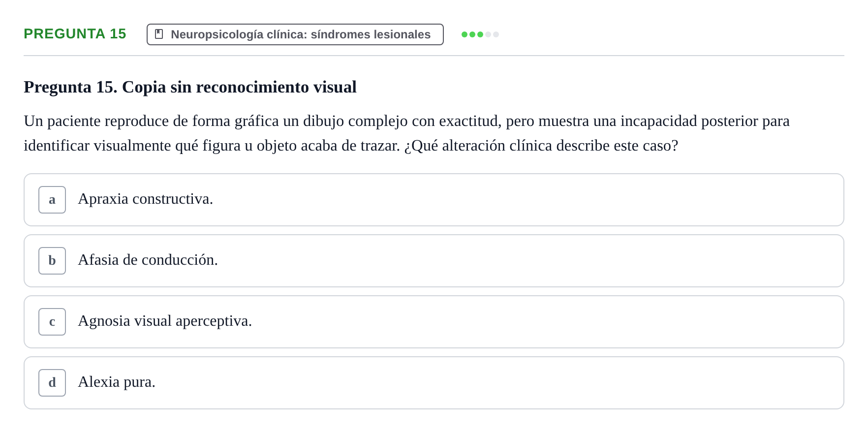
Task: Select letter badge 'b' for Afasia de conducción
Action: 52,261
